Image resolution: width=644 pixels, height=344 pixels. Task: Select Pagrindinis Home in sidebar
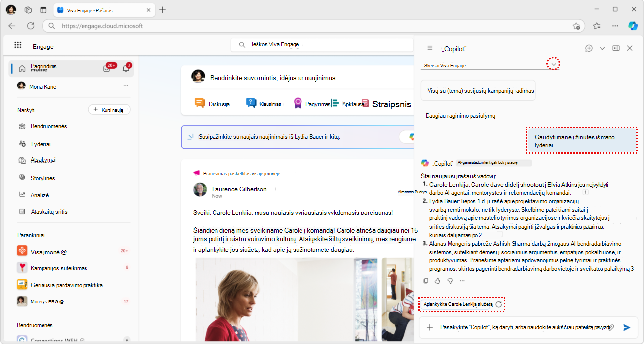71,68
